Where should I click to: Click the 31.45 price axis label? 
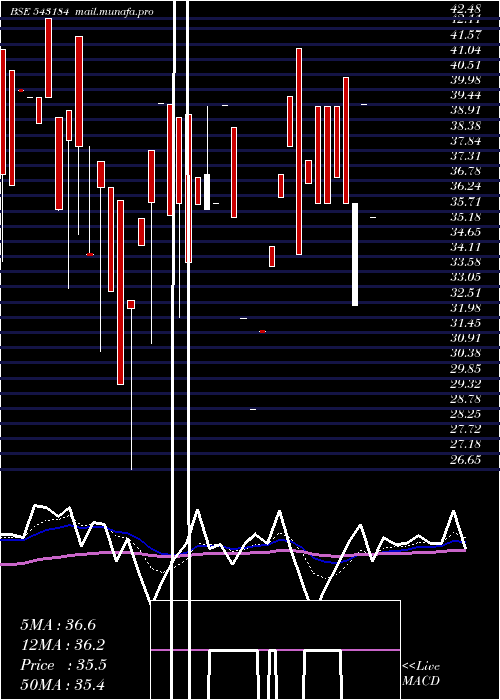coord(465,323)
